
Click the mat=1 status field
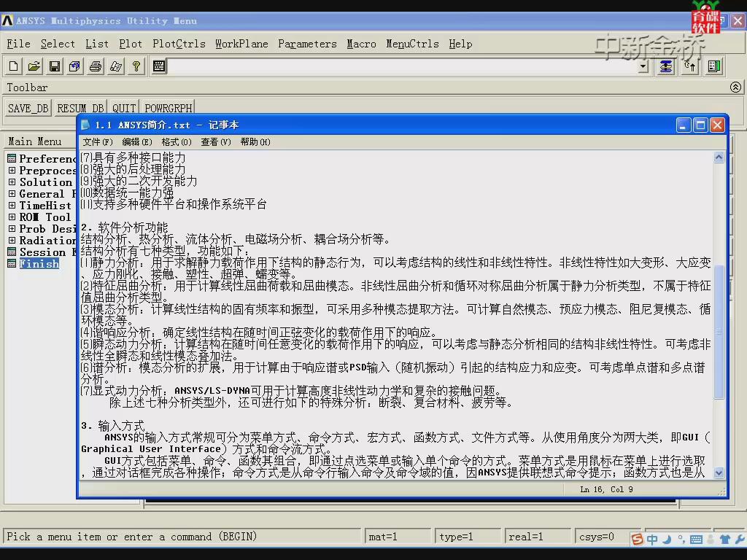(x=398, y=537)
